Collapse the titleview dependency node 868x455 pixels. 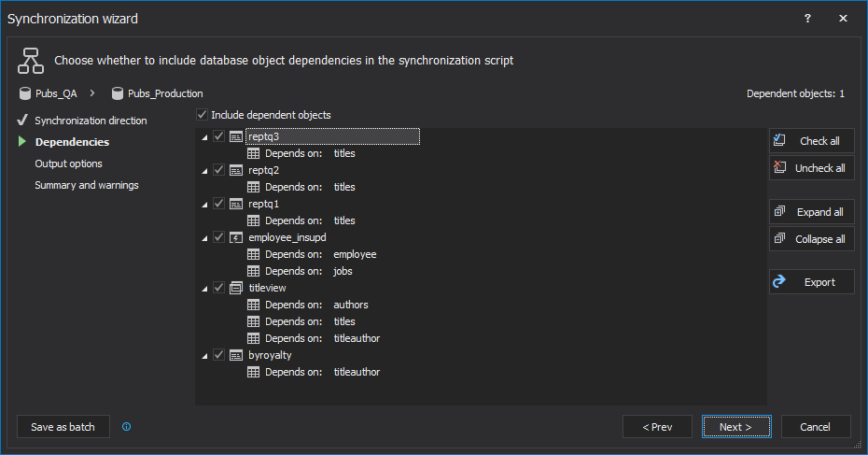click(205, 288)
